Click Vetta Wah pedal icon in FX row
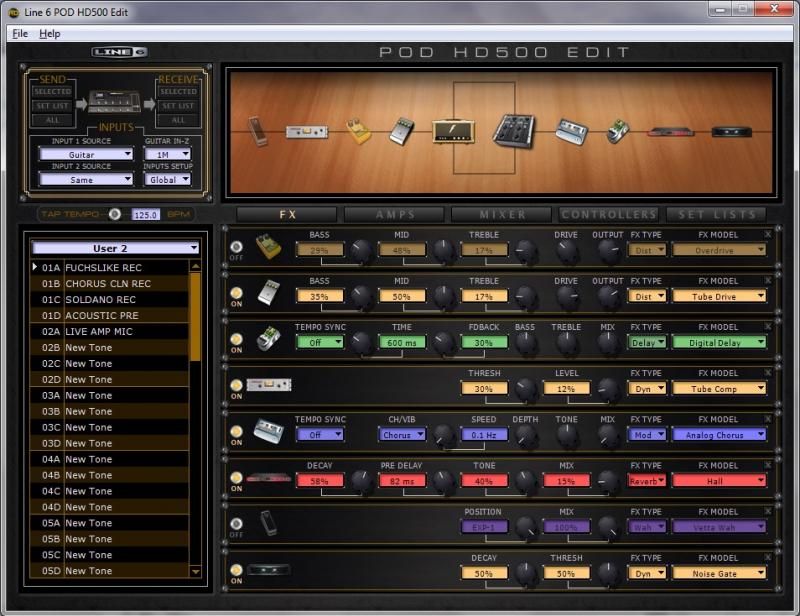The width and height of the screenshot is (800, 616). tap(268, 523)
